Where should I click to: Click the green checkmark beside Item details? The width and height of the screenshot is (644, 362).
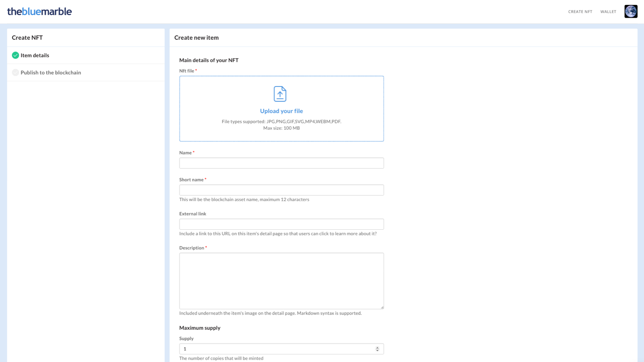(15, 56)
